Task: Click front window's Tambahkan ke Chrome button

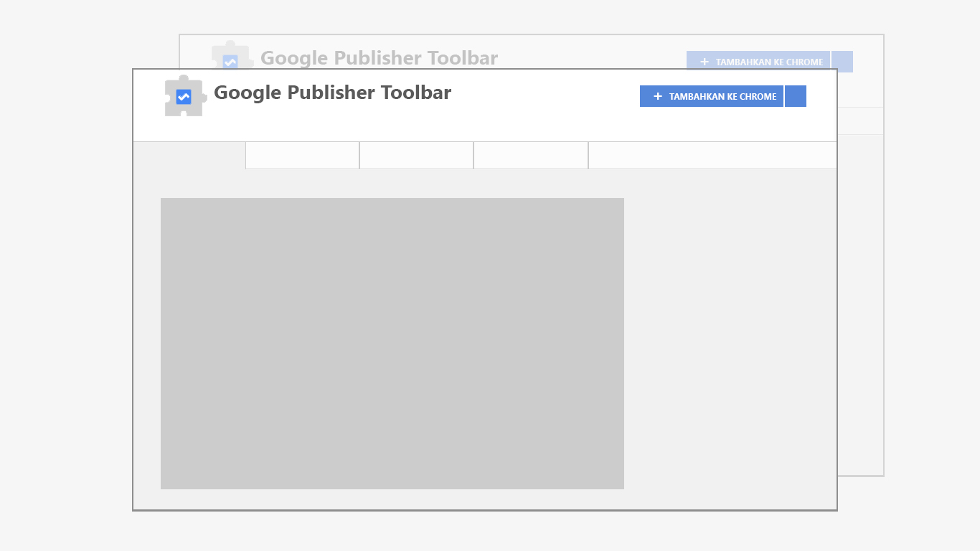Action: (x=712, y=96)
